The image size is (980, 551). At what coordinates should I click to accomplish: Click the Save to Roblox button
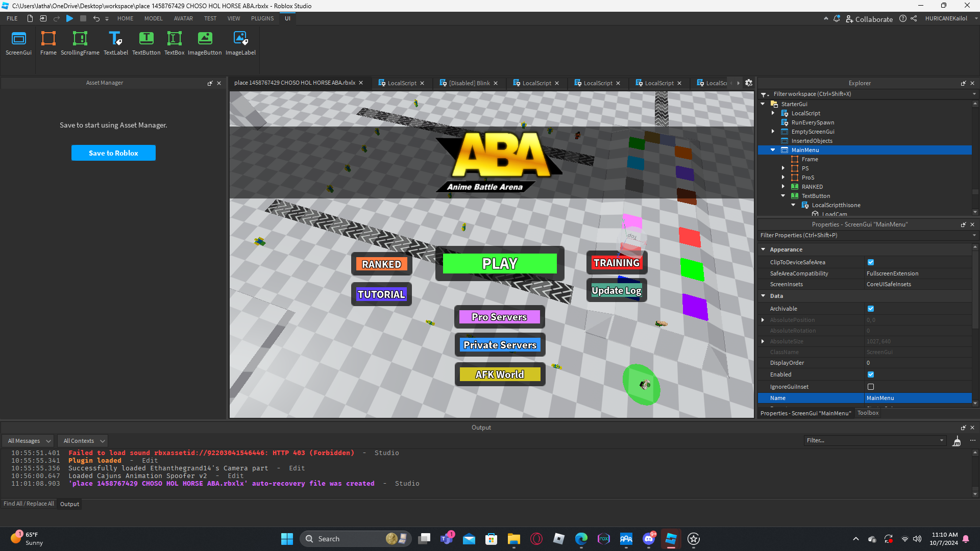click(x=113, y=153)
